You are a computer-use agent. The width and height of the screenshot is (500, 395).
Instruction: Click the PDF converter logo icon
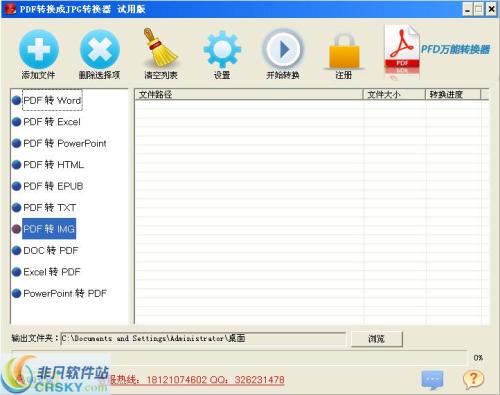pyautogui.click(x=401, y=51)
